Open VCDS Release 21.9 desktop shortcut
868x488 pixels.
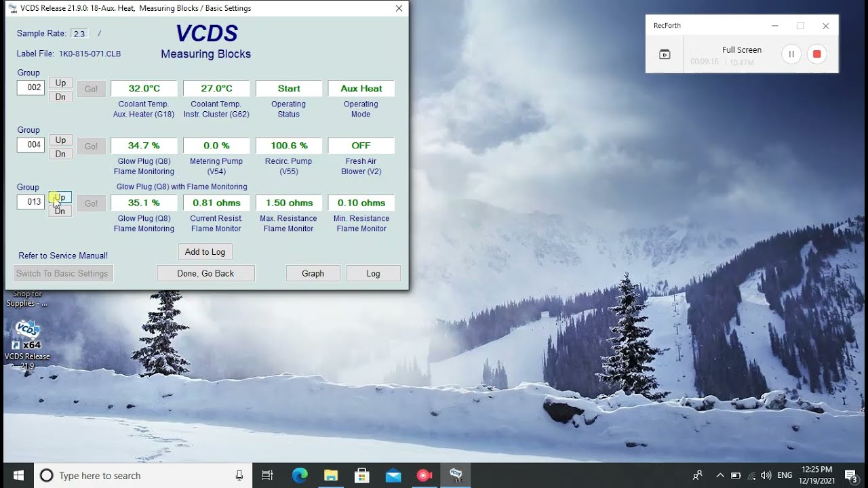coord(27,345)
